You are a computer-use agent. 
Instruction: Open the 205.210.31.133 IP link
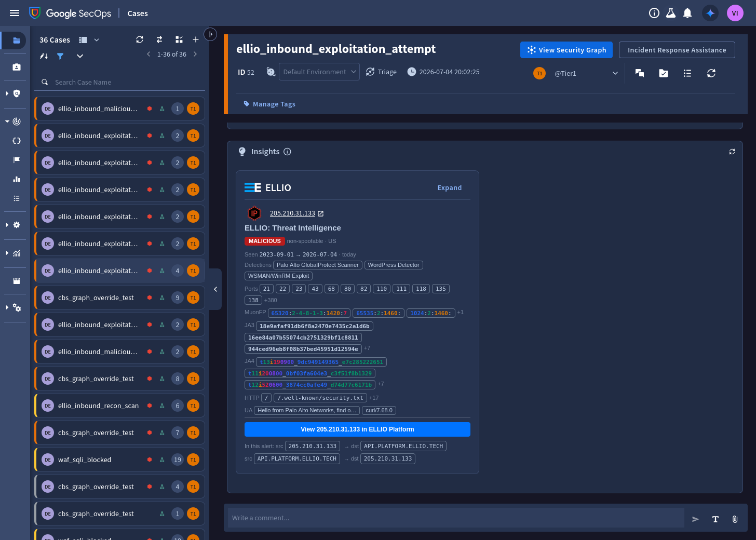292,213
